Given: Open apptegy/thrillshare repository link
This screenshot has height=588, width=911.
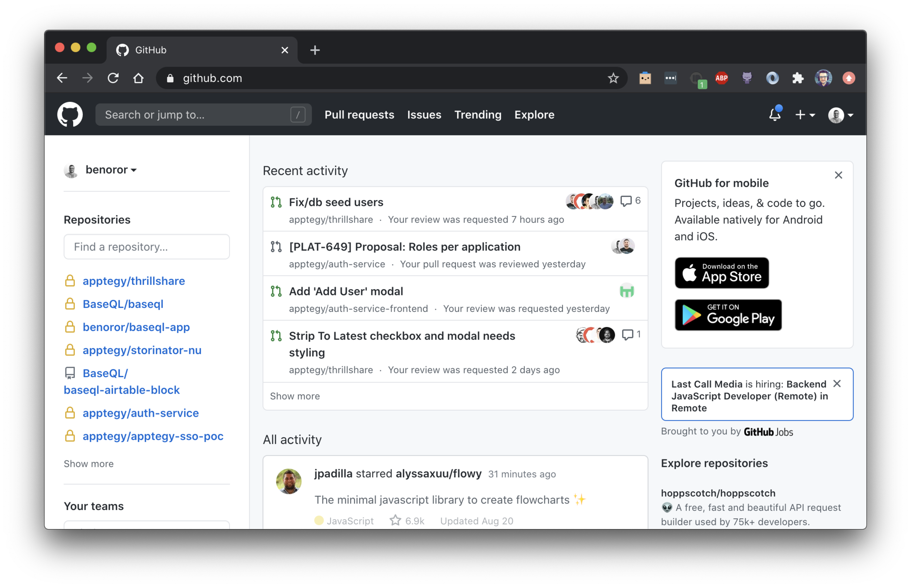Looking at the screenshot, I should (x=134, y=281).
